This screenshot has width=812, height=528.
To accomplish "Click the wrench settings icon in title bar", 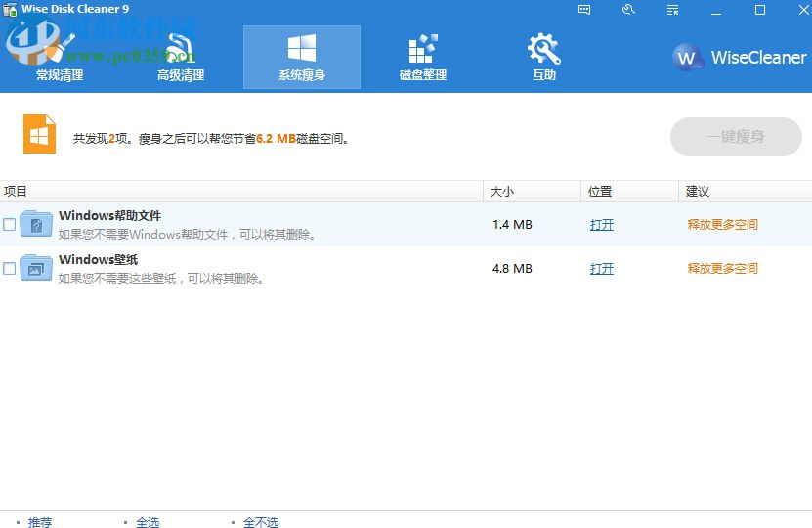I will tap(628, 10).
